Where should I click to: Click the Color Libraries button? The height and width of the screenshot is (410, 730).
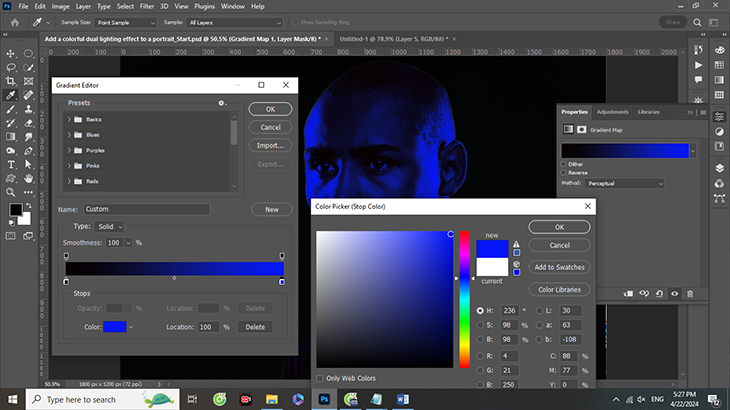559,289
